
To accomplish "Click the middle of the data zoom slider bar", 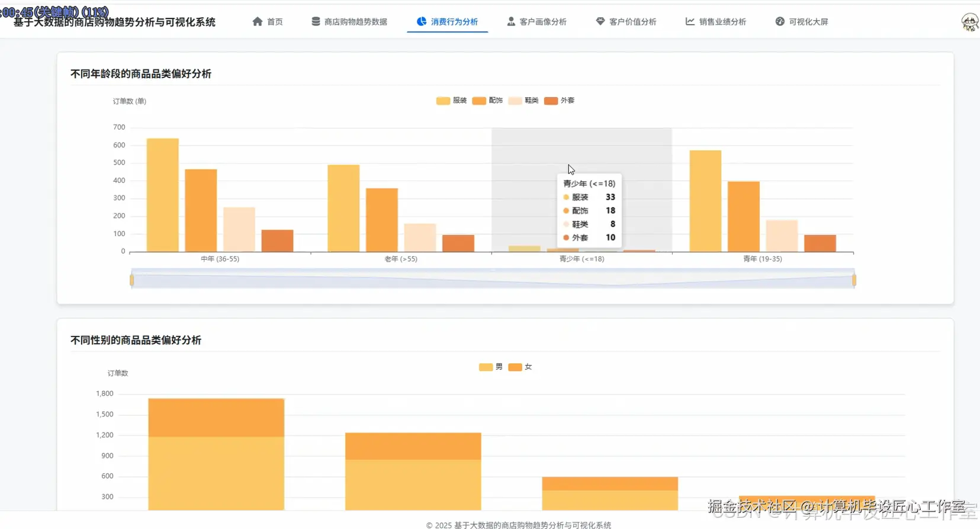I will click(493, 279).
